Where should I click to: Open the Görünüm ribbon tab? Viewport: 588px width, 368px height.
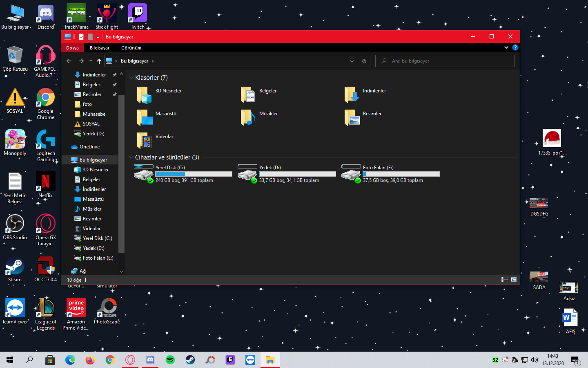coord(131,48)
